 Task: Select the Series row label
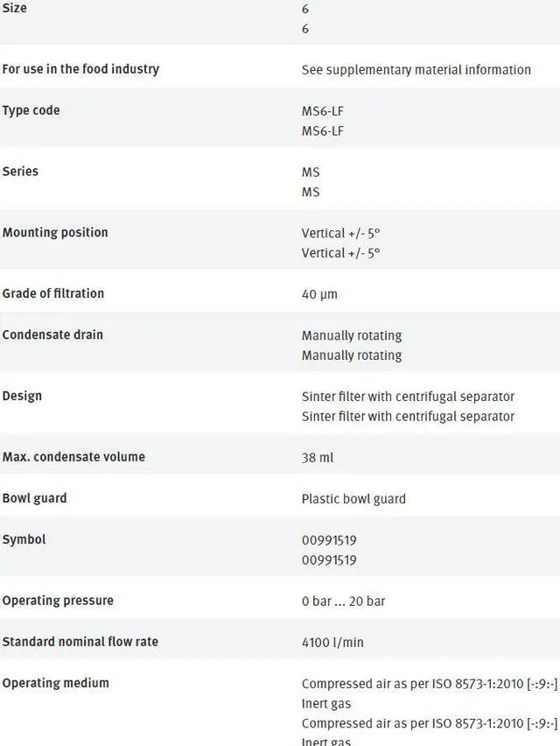(20, 172)
